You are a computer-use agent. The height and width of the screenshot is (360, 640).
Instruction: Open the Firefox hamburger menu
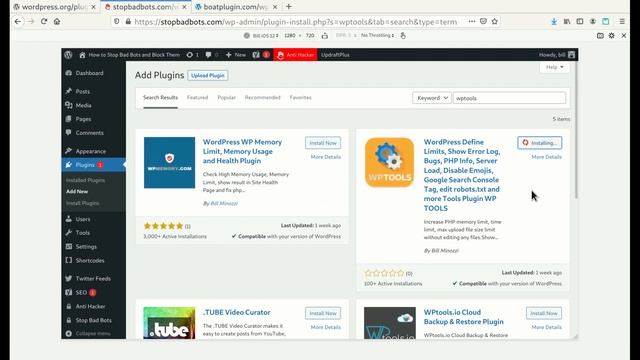[622, 21]
